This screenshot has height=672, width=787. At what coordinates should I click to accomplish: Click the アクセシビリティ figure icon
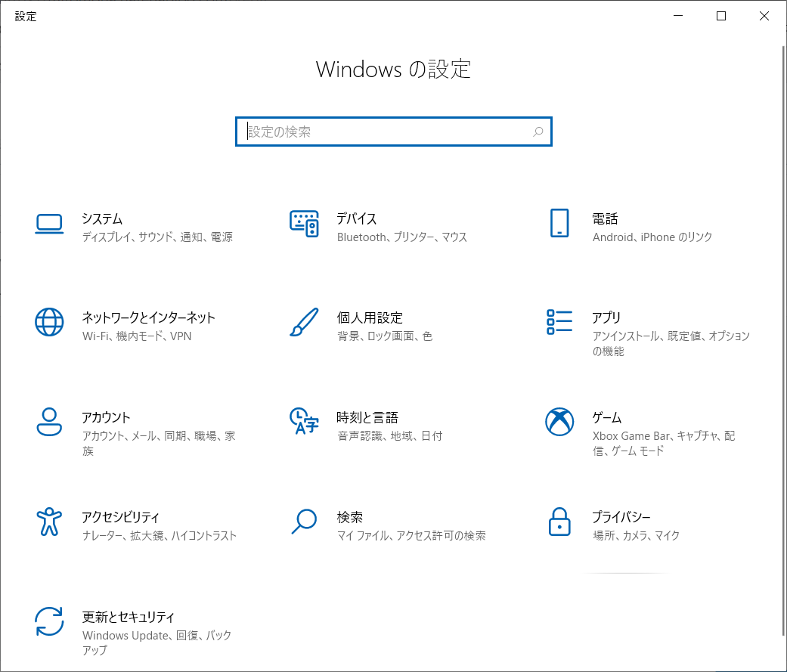tap(49, 522)
